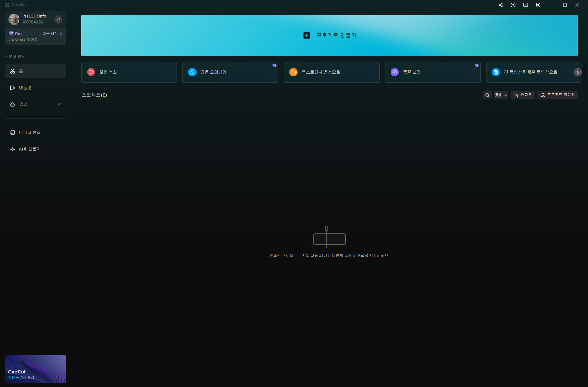The image size is (588, 387).
Task: Select the 홈 scissors menu item
Action: point(35,71)
